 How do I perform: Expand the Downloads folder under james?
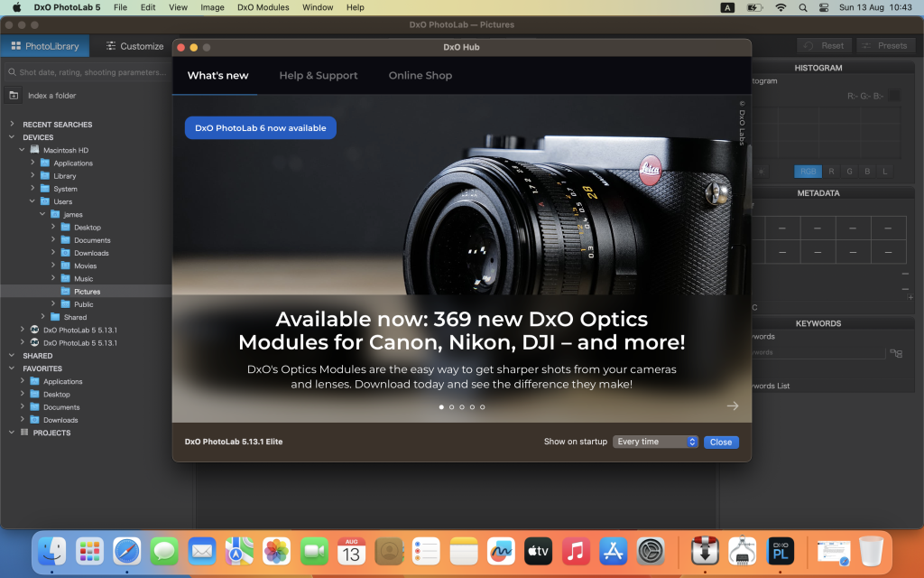[53, 253]
